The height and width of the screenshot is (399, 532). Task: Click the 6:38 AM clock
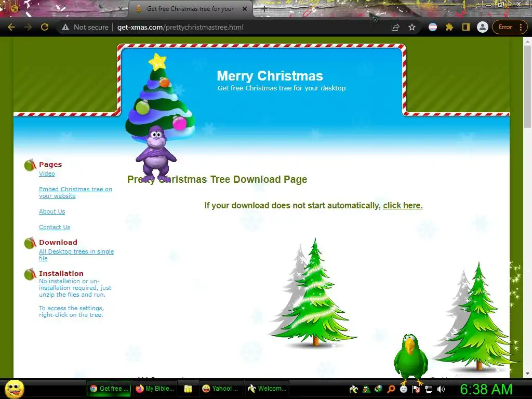(486, 389)
